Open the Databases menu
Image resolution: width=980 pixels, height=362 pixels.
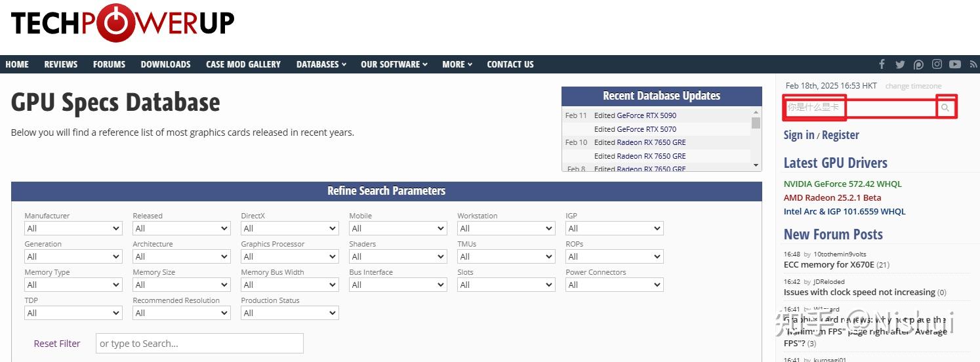[321, 64]
